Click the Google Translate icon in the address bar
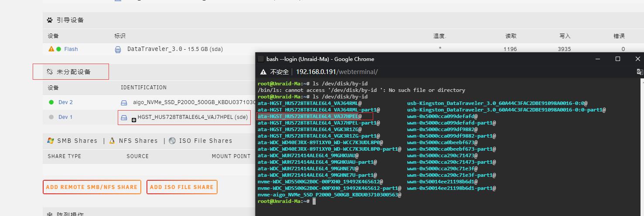 coord(639,72)
